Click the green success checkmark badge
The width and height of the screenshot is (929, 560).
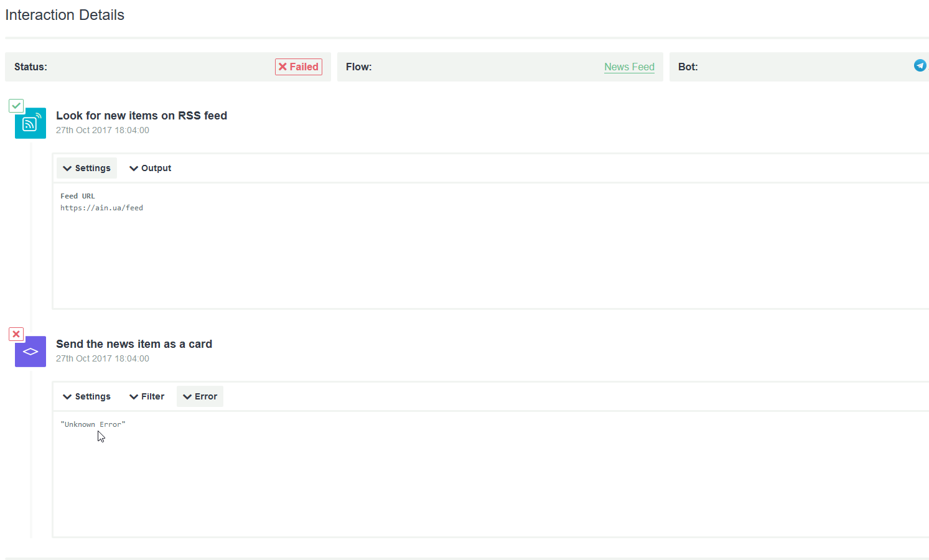point(16,106)
